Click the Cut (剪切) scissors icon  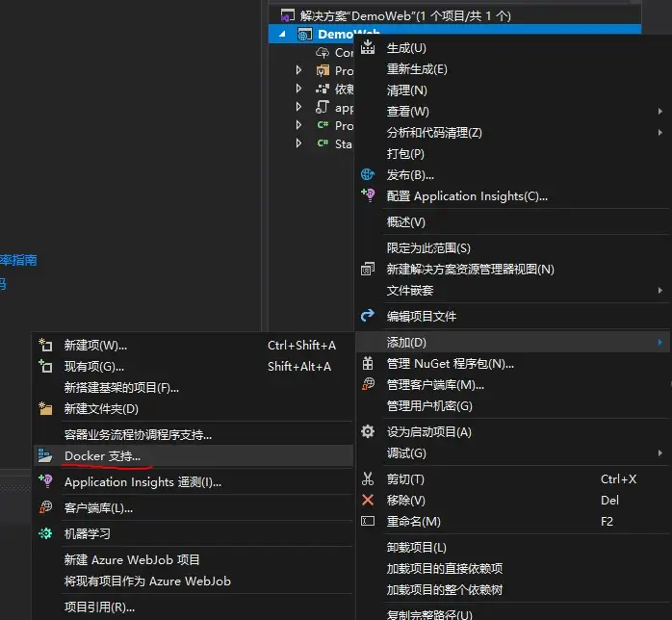pyautogui.click(x=368, y=478)
